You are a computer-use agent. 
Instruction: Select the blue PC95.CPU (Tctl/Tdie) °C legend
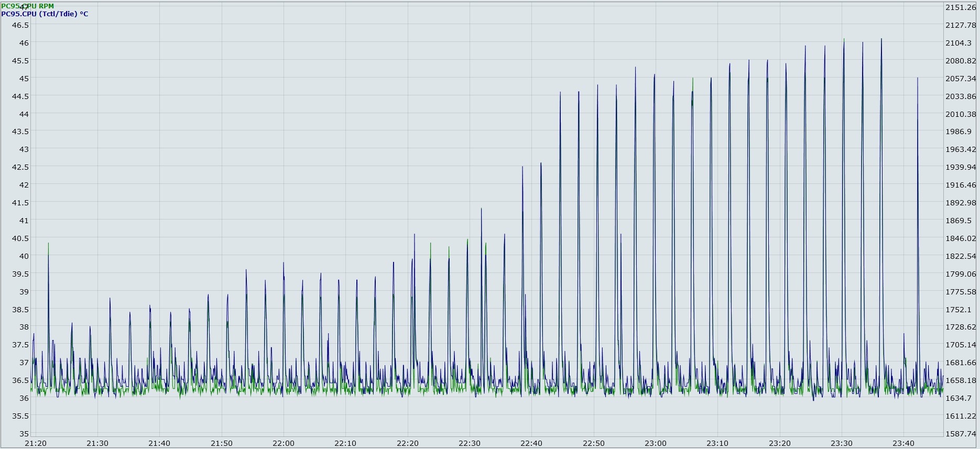pos(45,14)
